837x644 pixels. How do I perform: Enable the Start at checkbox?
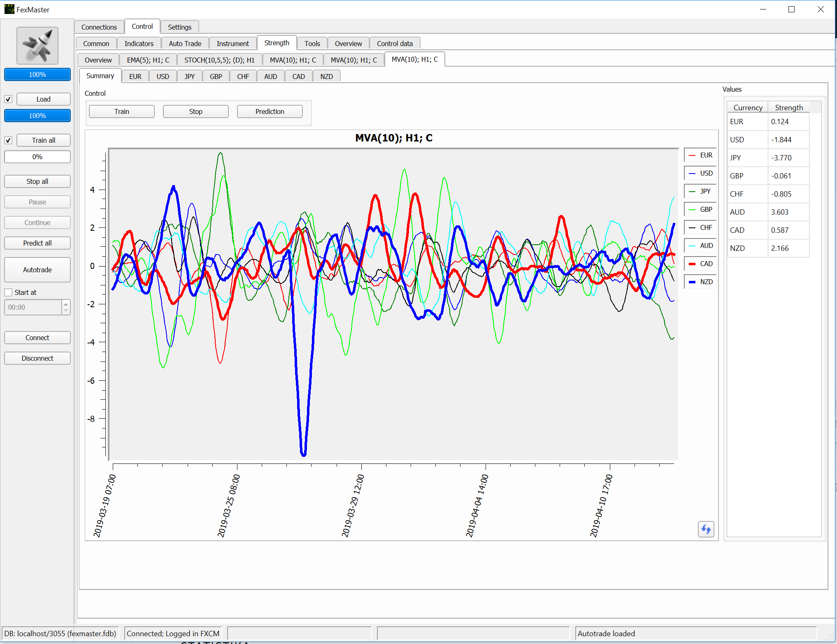(8, 292)
